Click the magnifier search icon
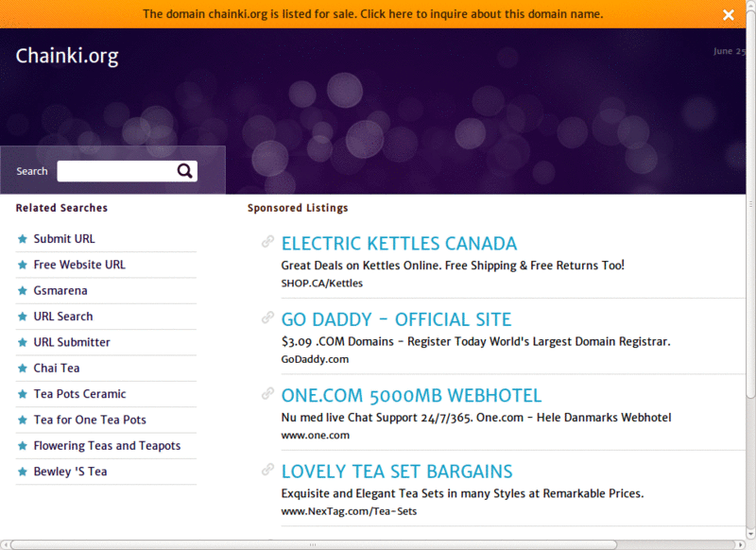Viewport: 756px width, 550px height. pos(184,171)
